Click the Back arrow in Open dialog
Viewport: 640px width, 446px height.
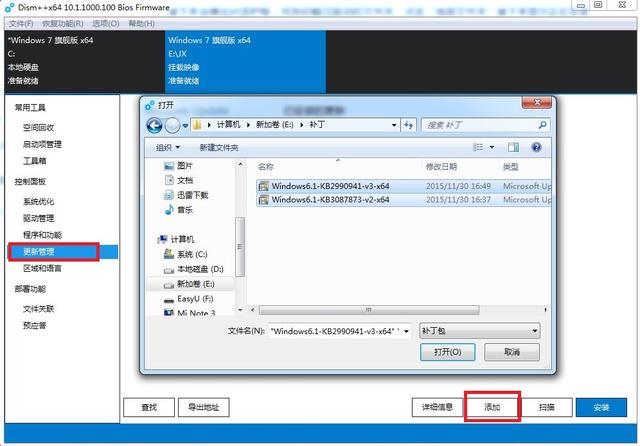click(x=154, y=125)
